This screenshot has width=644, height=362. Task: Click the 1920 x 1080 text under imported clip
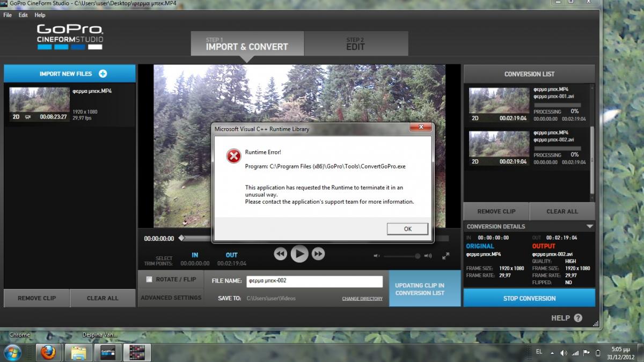tap(85, 112)
